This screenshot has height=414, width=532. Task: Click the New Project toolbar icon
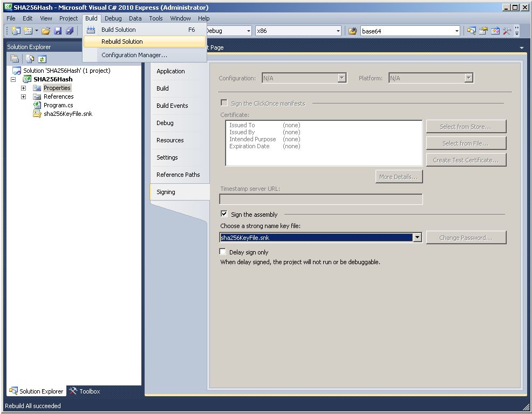point(16,31)
